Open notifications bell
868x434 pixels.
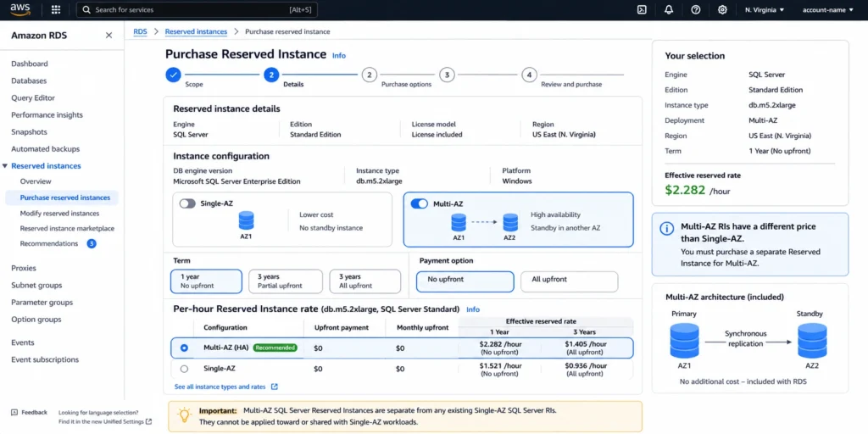click(669, 10)
